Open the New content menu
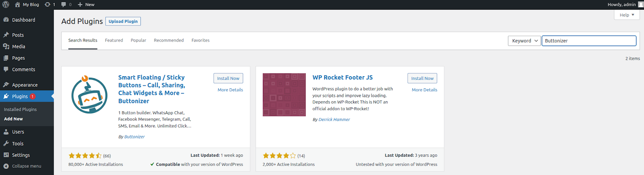This screenshot has height=175, width=644. click(86, 4)
